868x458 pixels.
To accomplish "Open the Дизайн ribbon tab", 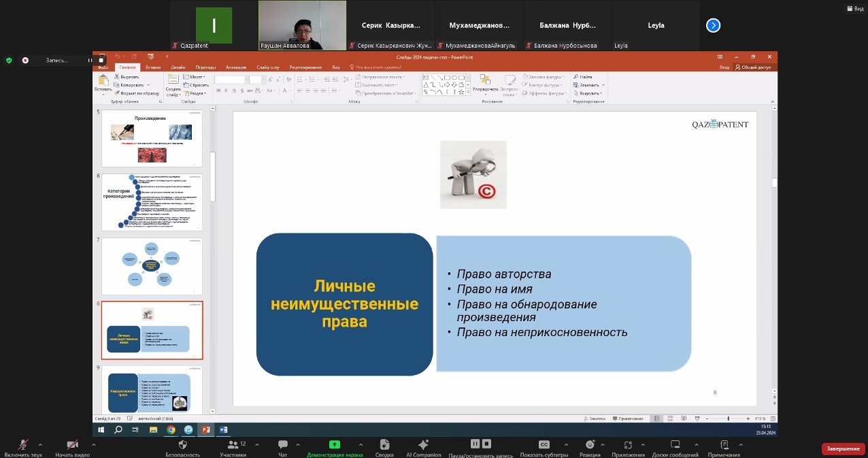I will click(x=178, y=67).
